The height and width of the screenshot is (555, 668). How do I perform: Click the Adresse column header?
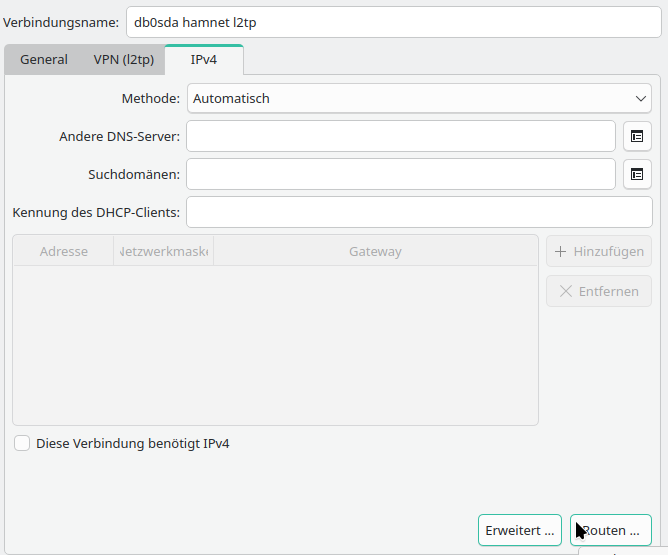point(63,251)
